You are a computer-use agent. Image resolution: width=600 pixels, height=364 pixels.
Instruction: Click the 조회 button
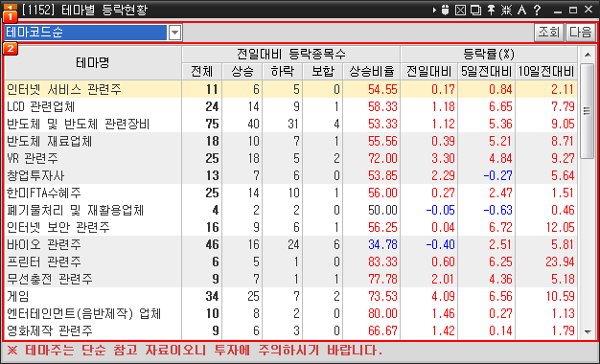[549, 33]
